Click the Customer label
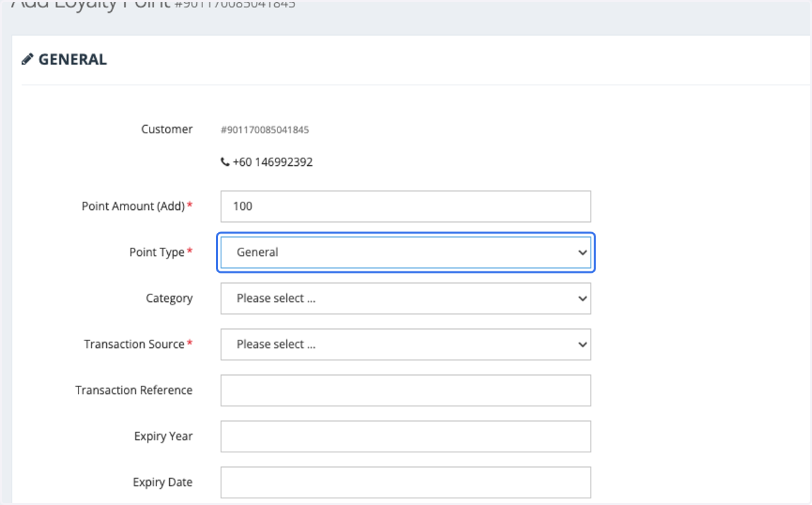812x505 pixels. (x=166, y=129)
